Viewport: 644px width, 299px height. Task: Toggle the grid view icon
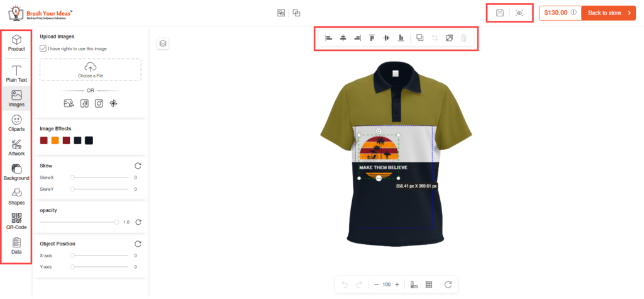[429, 284]
